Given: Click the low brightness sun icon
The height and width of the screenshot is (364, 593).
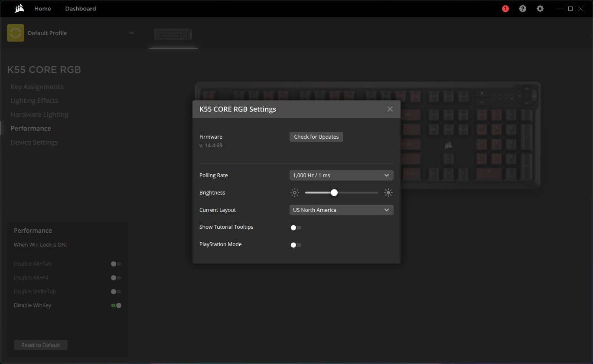Looking at the screenshot, I should pos(295,193).
